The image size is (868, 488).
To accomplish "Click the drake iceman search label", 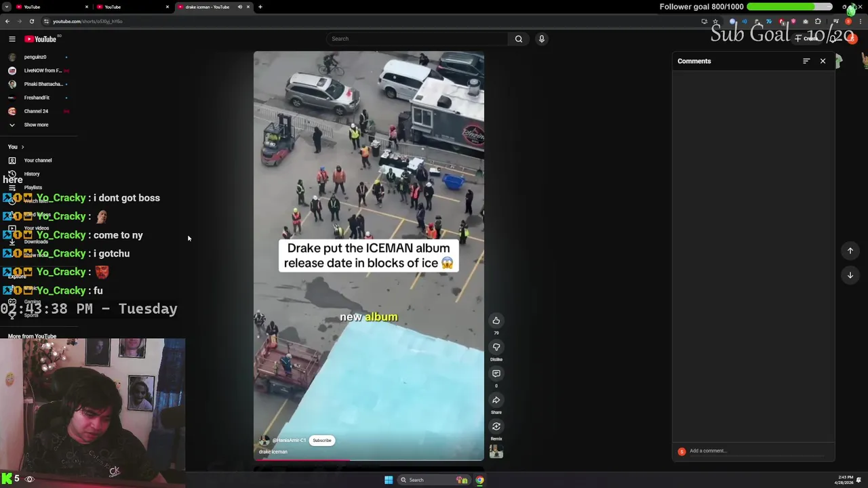I will tap(273, 452).
